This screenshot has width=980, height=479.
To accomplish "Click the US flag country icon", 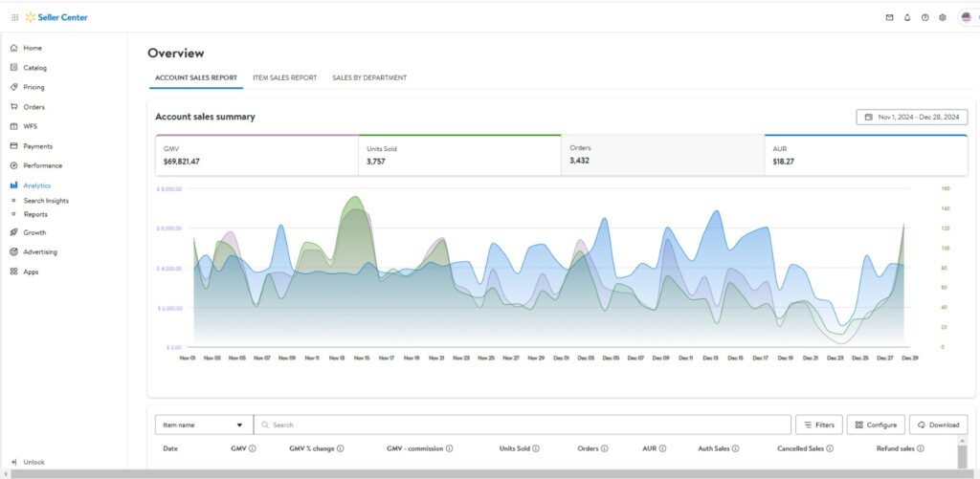I will pyautogui.click(x=966, y=17).
